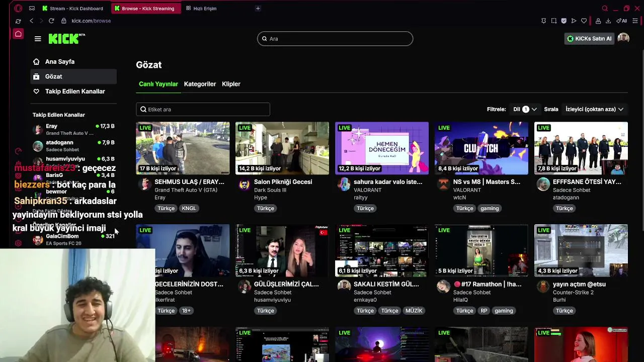The height and width of the screenshot is (362, 644).
Task: Click the Etiket ara tag search field
Action: 203,109
